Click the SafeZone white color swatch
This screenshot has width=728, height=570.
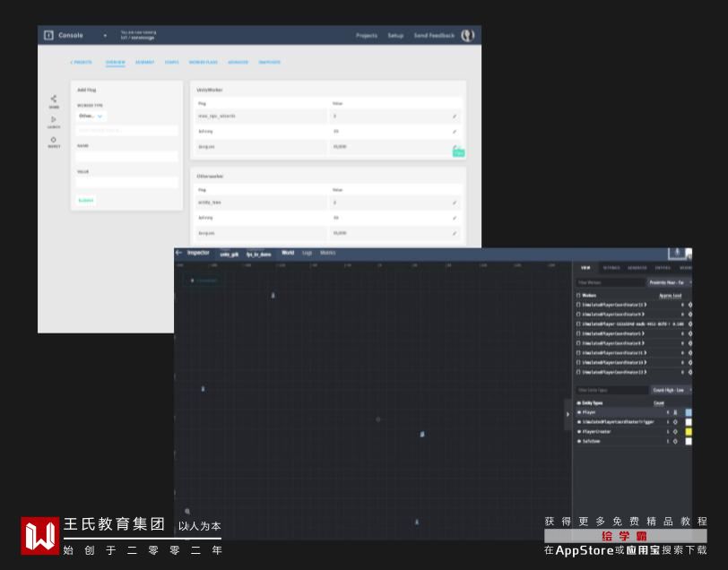689,442
